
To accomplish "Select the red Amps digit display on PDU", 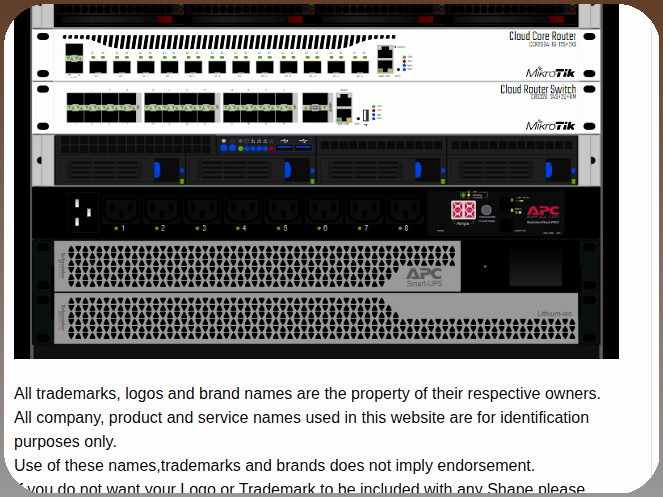I will pyautogui.click(x=463, y=210).
